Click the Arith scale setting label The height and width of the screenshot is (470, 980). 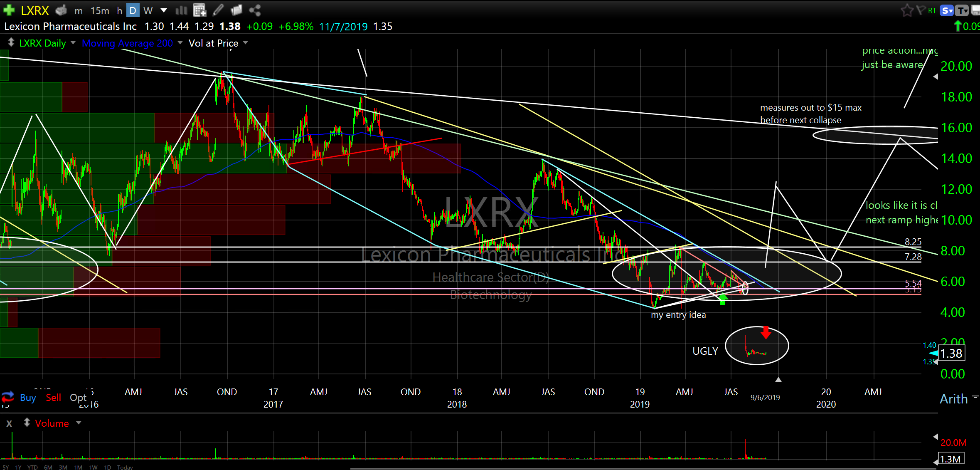coord(953,399)
